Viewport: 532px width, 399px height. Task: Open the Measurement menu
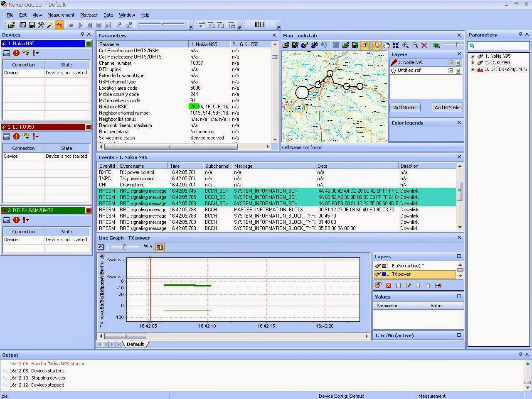pyautogui.click(x=61, y=15)
